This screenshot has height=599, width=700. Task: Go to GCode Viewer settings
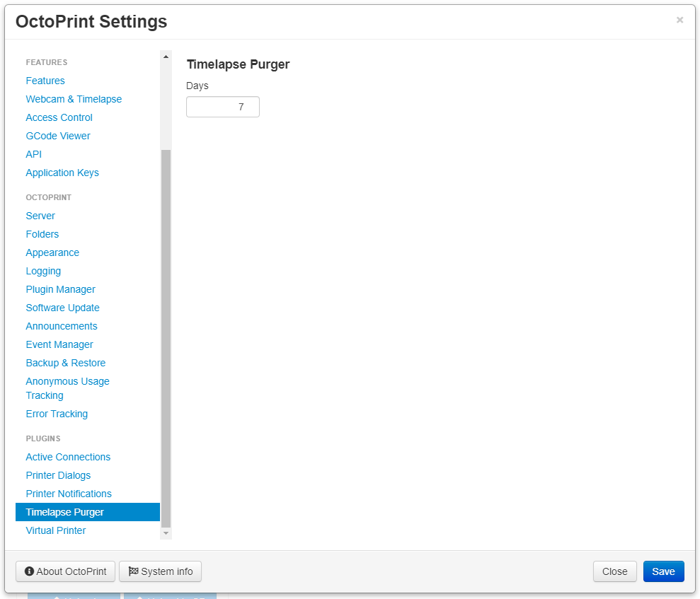(58, 136)
